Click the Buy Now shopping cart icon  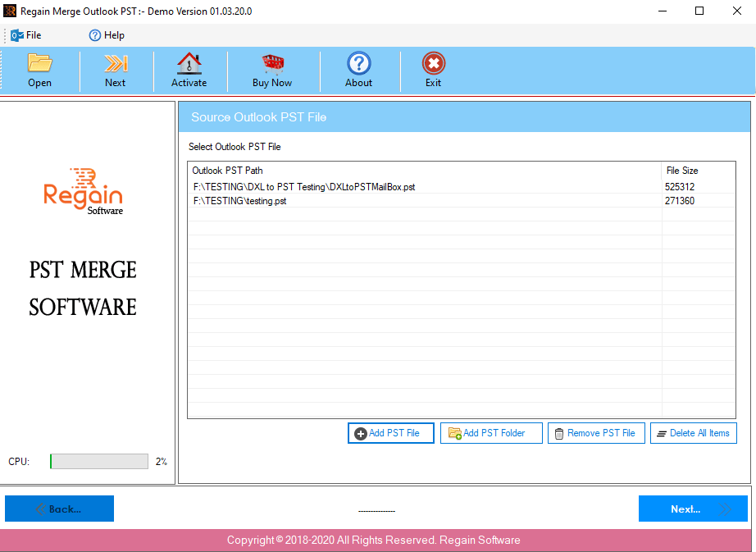pyautogui.click(x=272, y=64)
